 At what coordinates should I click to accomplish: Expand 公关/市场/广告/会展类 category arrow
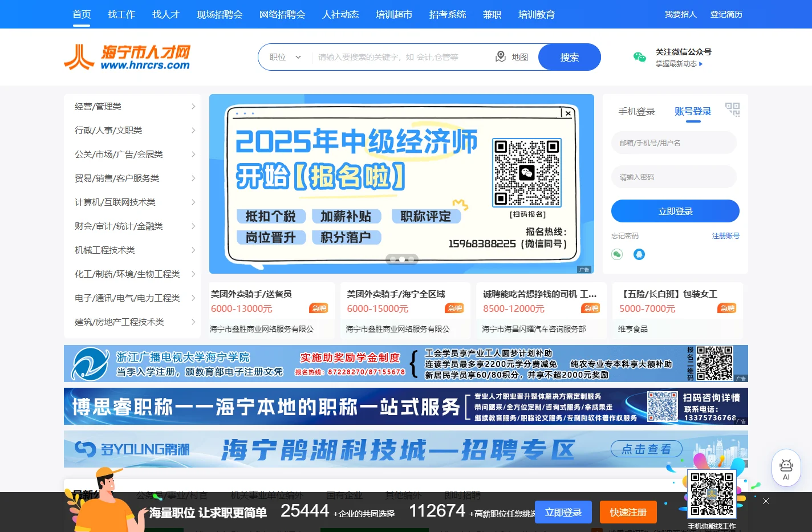point(193,155)
